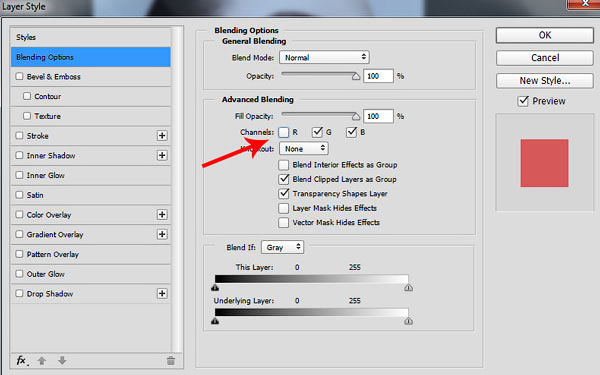Add another Stroke with its plus icon

point(162,135)
